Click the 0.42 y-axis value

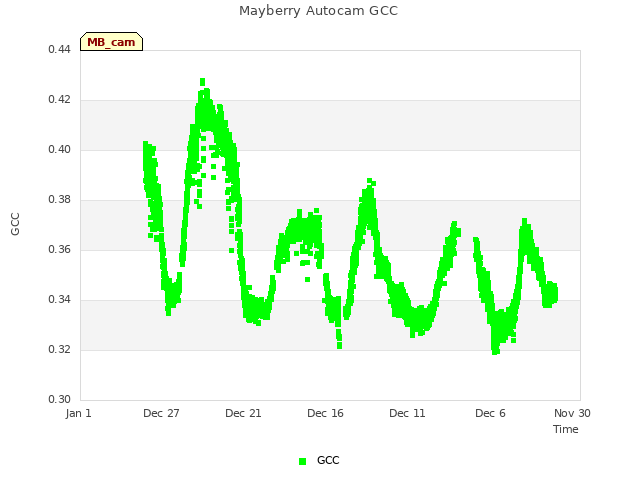tap(60, 100)
